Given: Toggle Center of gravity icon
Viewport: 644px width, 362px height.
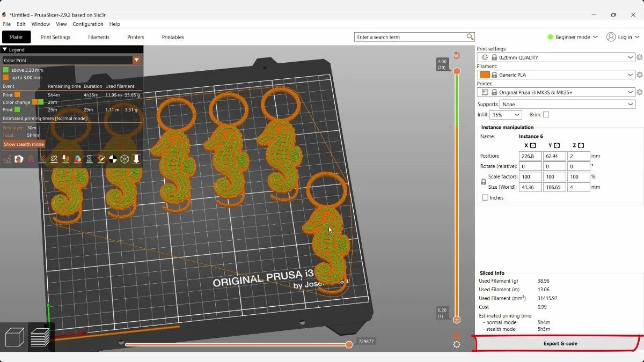Looking at the screenshot, I should coord(113,159).
